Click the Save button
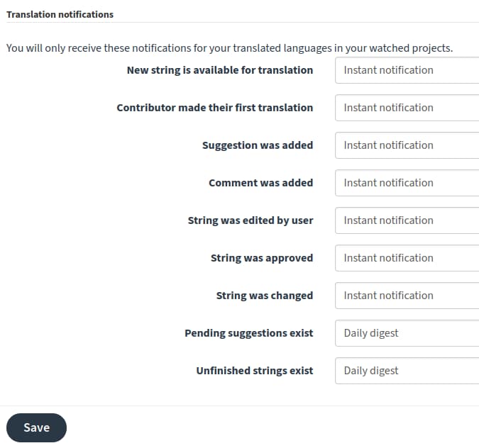The width and height of the screenshot is (479, 448). [x=36, y=427]
